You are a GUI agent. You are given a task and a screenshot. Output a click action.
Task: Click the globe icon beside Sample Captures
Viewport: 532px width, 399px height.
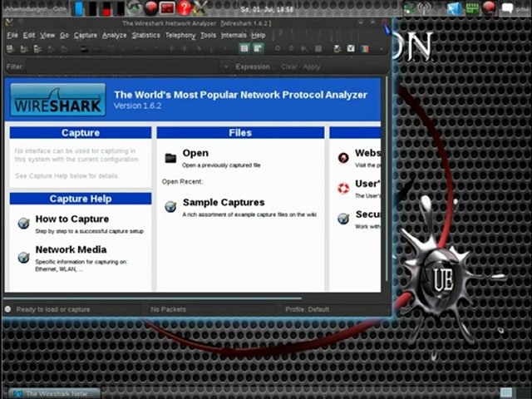[x=170, y=206]
